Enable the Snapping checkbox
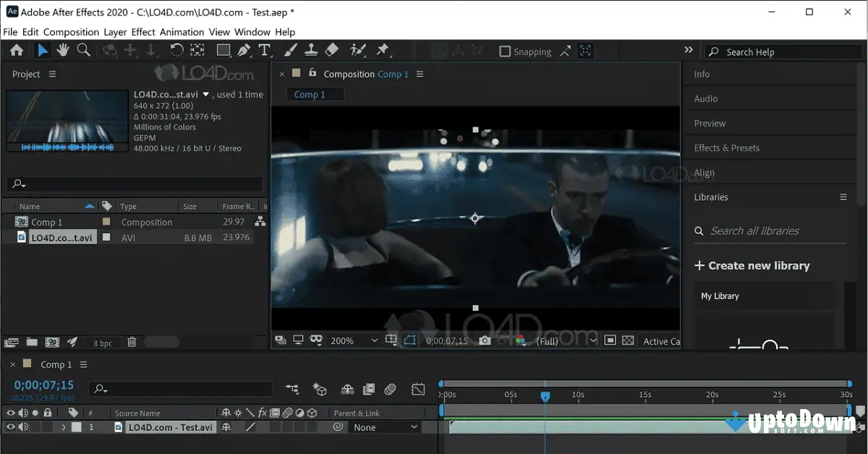Viewport: 868px width, 454px height. [x=504, y=51]
